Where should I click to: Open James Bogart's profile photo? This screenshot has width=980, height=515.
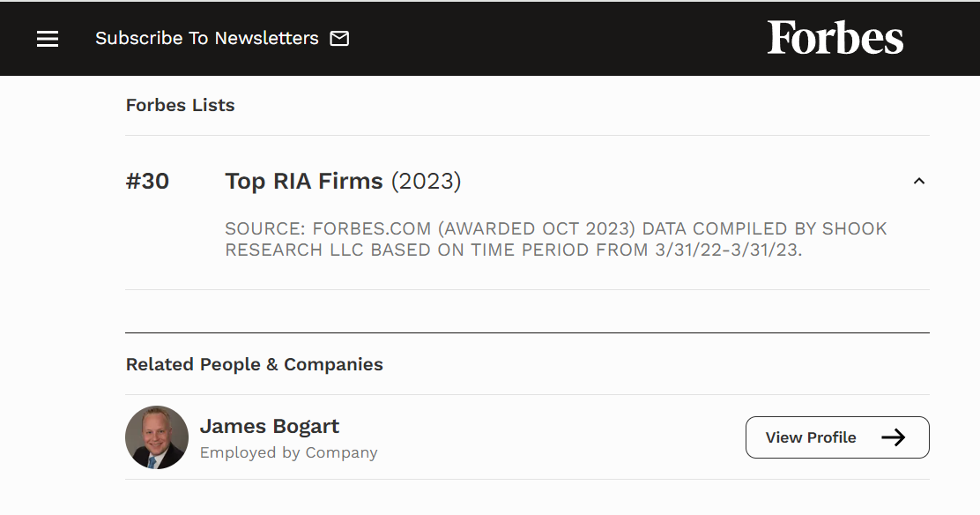coord(157,437)
